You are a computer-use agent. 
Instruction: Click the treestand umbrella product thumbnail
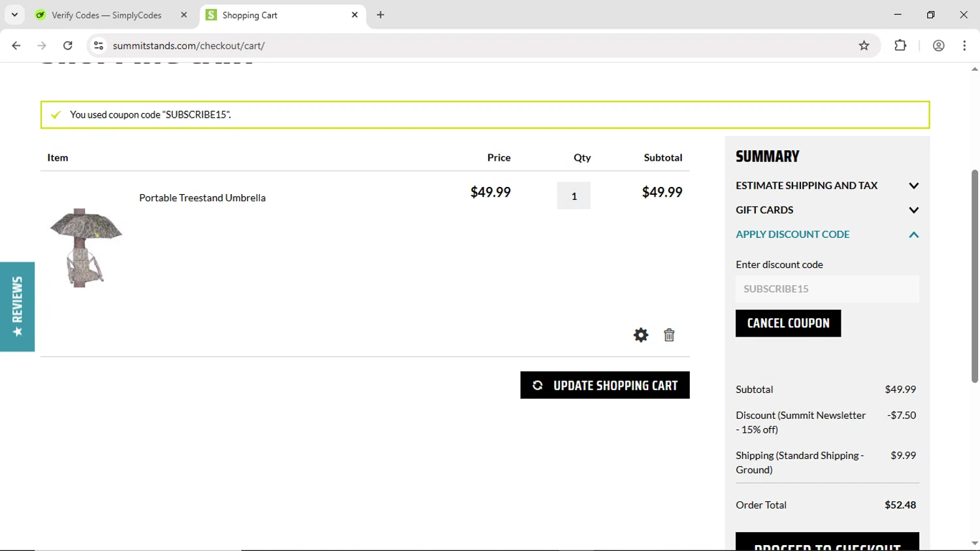(x=86, y=248)
